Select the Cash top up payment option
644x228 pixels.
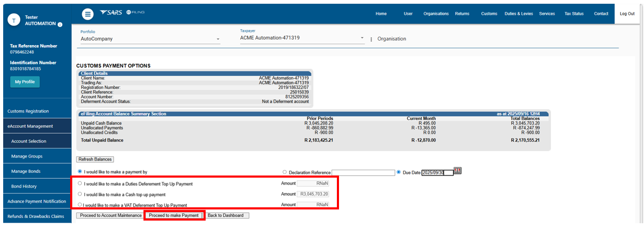click(80, 194)
